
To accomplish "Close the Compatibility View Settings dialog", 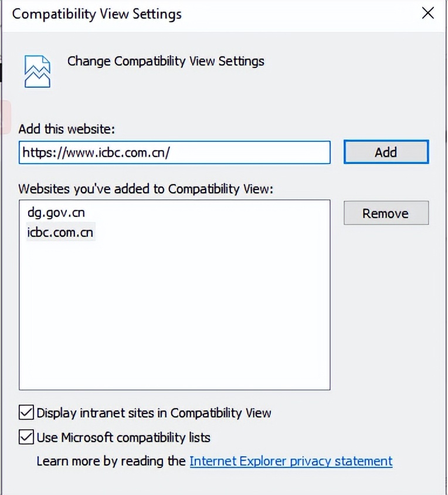I will point(428,13).
